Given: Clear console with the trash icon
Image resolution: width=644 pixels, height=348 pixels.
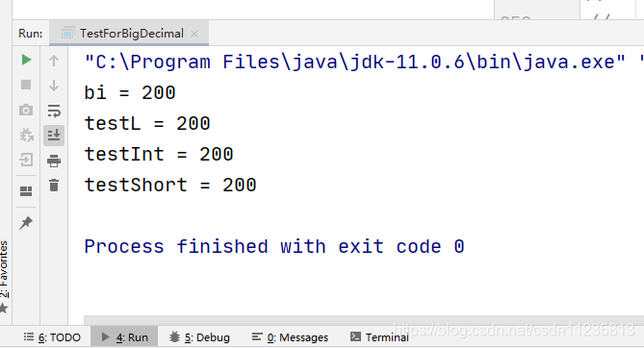Looking at the screenshot, I should (x=54, y=186).
